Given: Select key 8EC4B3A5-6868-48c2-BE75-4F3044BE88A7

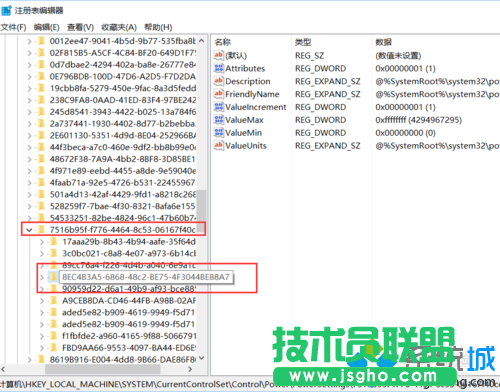Looking at the screenshot, I should [146, 277].
